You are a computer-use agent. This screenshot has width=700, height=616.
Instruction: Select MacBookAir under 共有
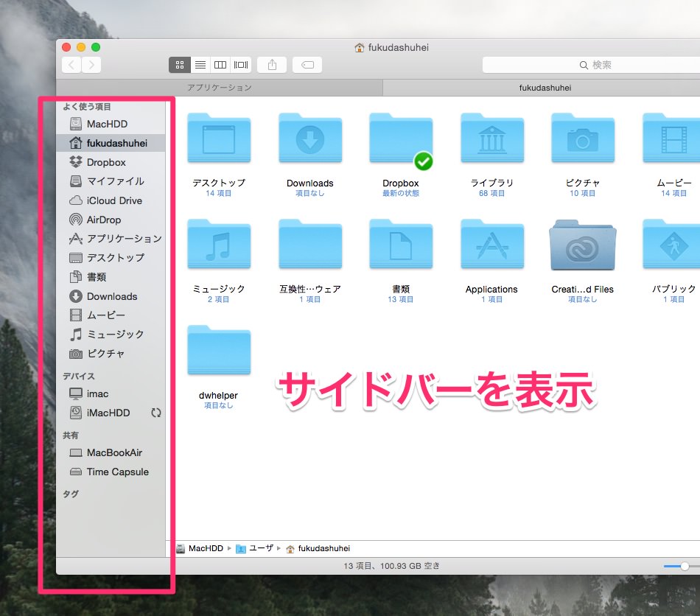(111, 452)
